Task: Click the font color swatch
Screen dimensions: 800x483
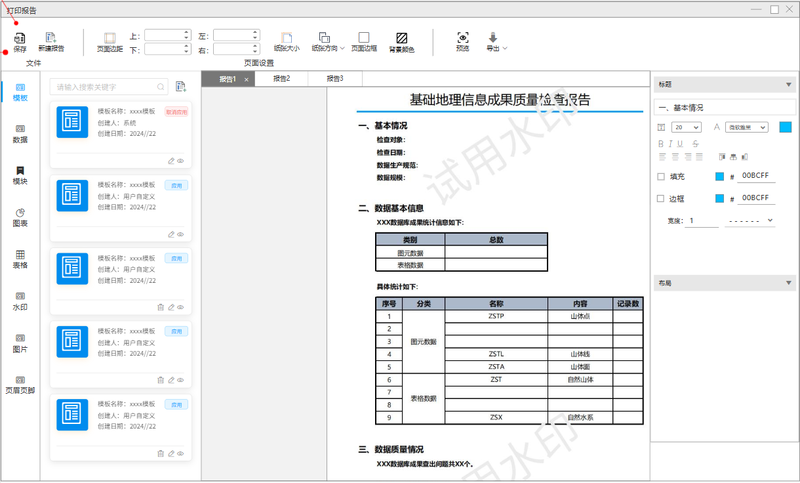Action: (786, 127)
